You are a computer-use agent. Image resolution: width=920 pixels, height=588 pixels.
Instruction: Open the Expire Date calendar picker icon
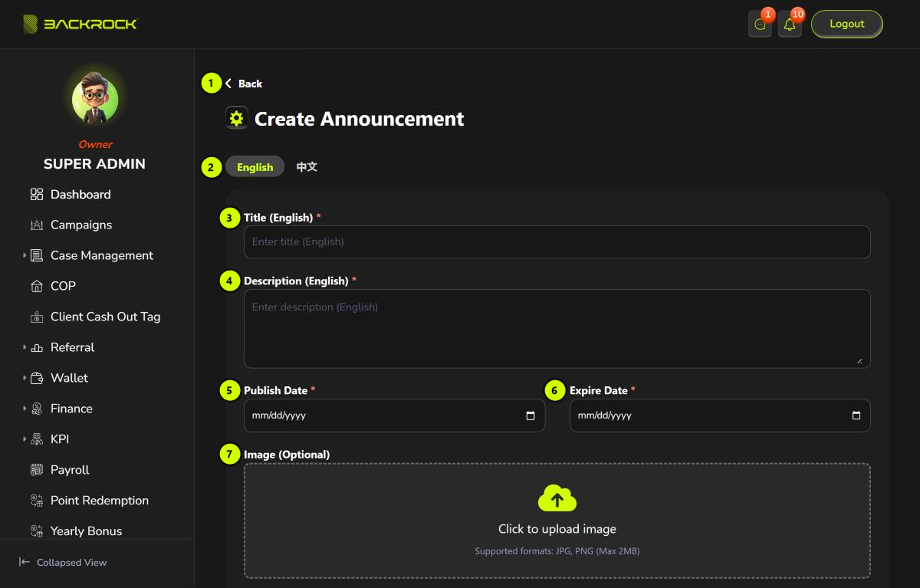856,416
